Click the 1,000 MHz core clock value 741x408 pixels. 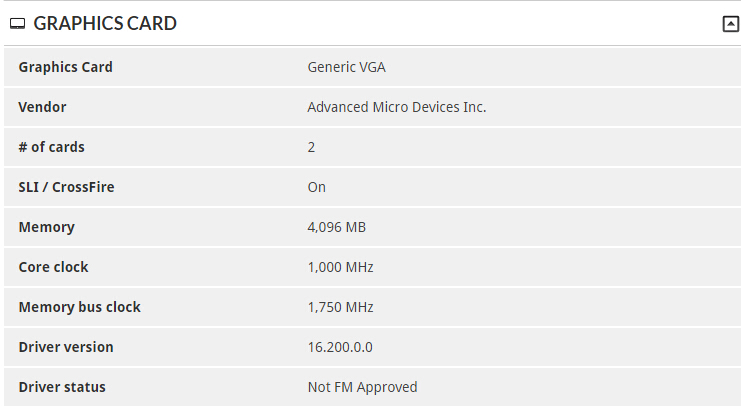(x=340, y=267)
